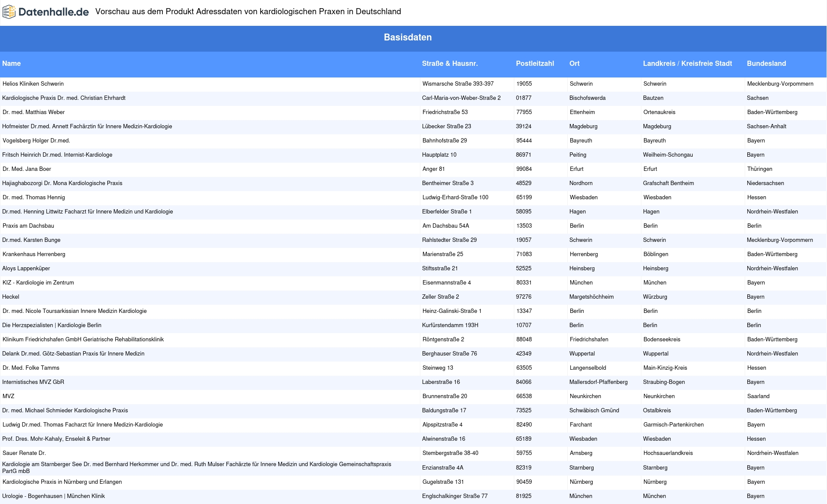Select Klinikum Friedrichshafen GmbH entry
Screen dimensions: 827x504
(83, 340)
